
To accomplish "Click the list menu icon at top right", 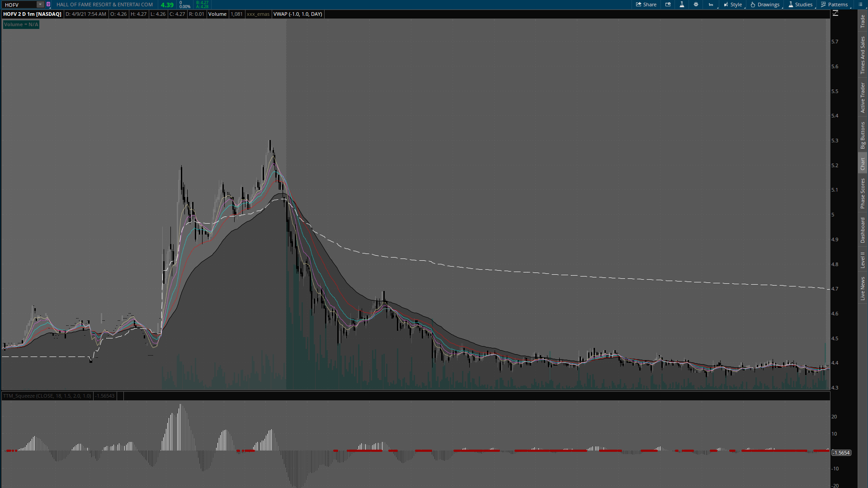I will pos(860,5).
